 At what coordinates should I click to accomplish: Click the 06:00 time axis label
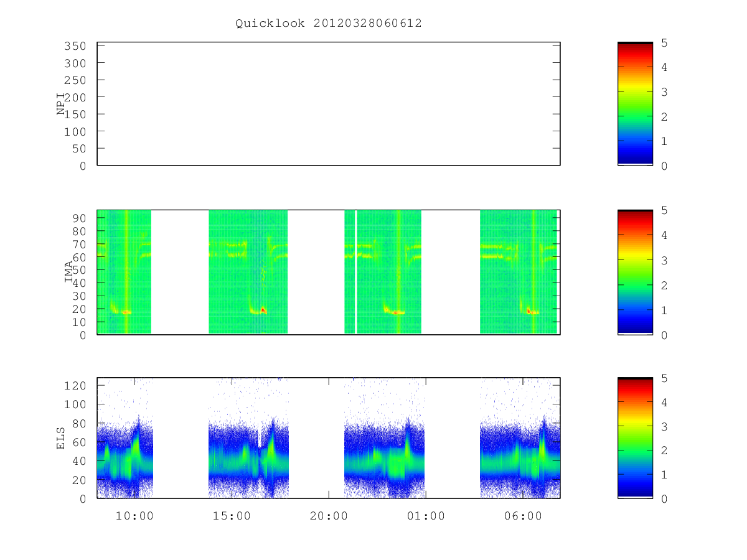[x=523, y=516]
